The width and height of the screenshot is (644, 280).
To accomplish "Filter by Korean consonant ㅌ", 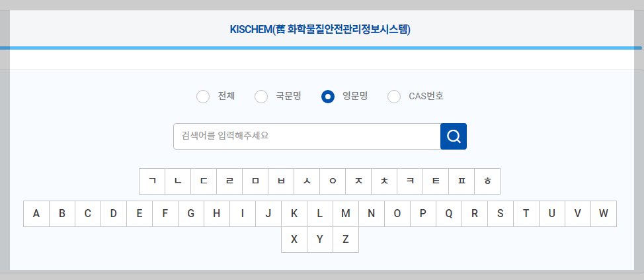I will [436, 181].
